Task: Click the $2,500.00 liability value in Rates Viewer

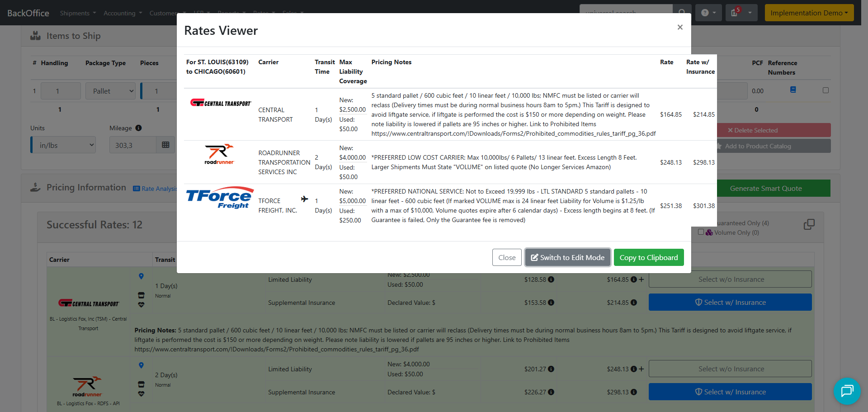Action: click(352, 109)
